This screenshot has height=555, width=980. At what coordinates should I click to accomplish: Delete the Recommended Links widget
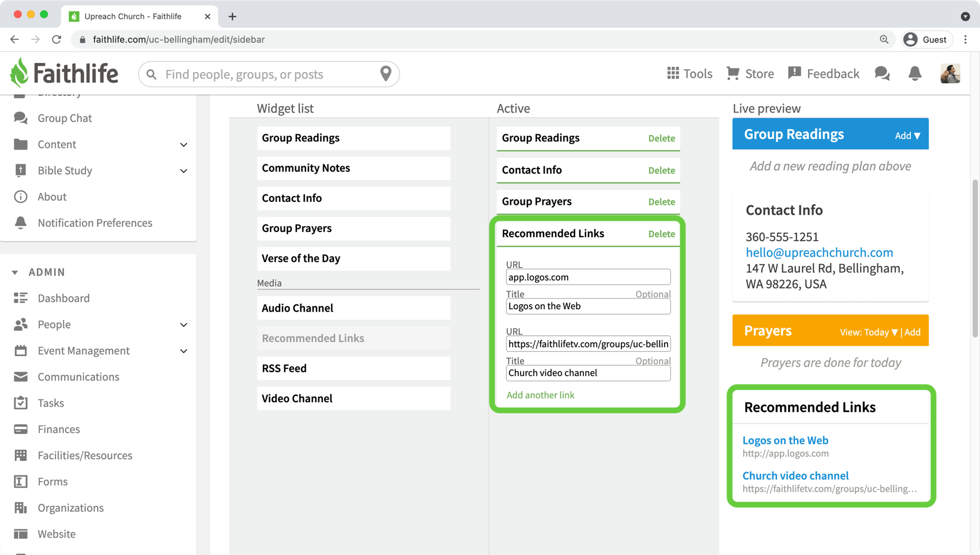[x=661, y=234]
